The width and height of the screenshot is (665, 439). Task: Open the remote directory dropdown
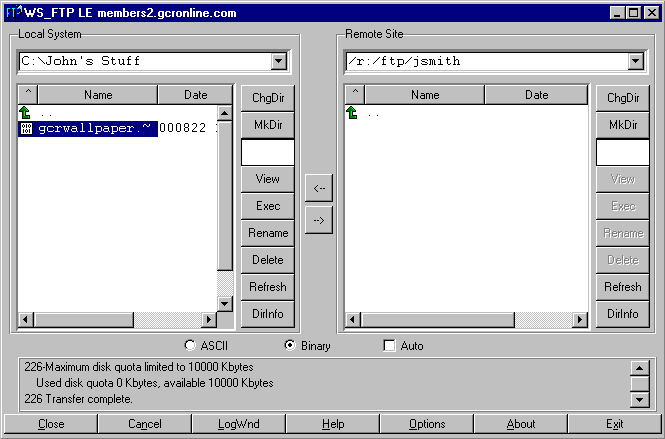click(636, 61)
